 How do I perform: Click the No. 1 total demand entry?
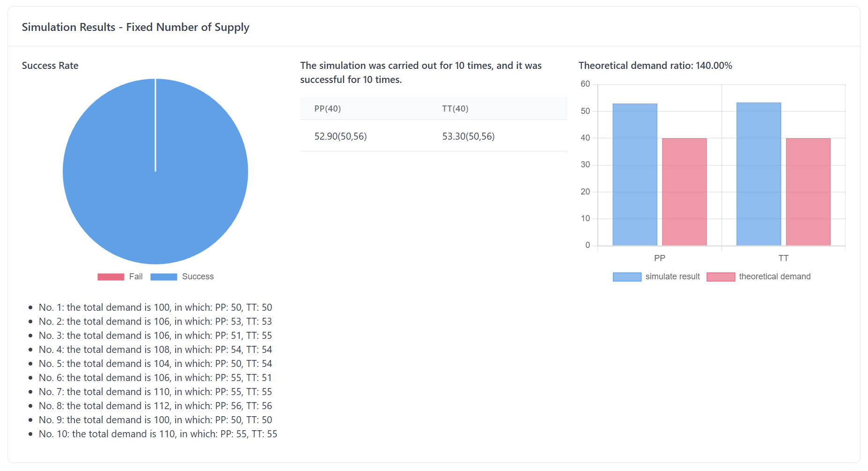(155, 307)
